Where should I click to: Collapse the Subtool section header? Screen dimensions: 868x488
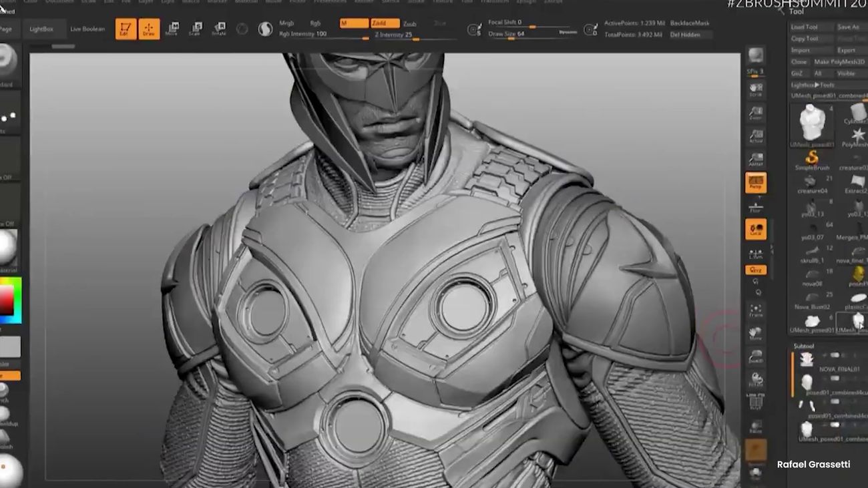pos(804,346)
